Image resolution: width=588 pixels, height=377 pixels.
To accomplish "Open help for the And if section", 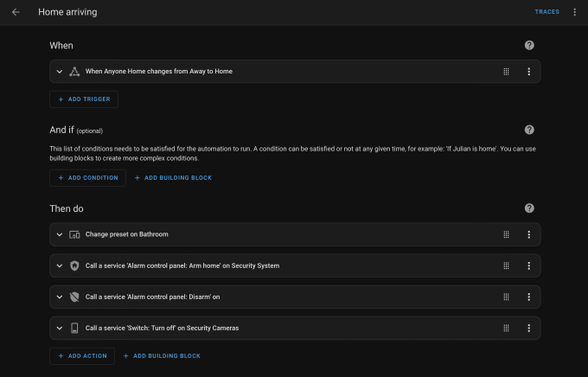I will click(x=529, y=130).
